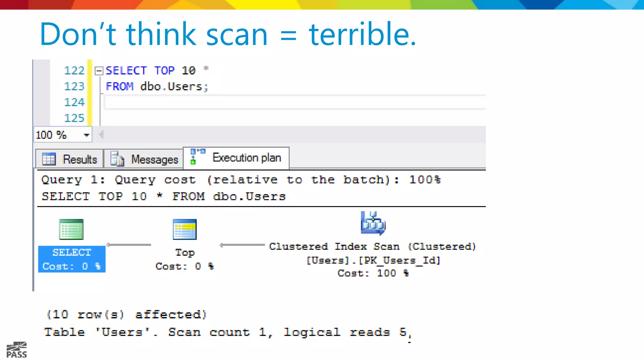Click the Messages tab document icon
Image resolution: width=644 pixels, height=362 pixels.
click(x=117, y=159)
